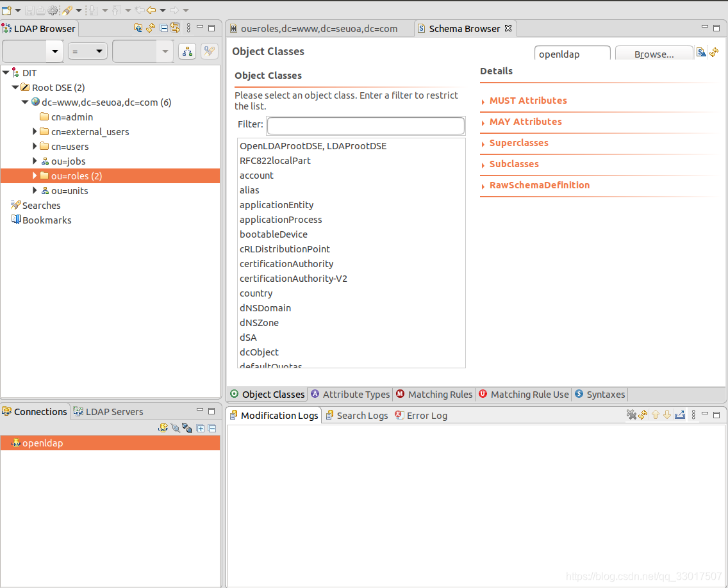Viewport: 728px width, 588px height.
Task: Select the cRLDistributionPoint object class
Action: click(285, 249)
